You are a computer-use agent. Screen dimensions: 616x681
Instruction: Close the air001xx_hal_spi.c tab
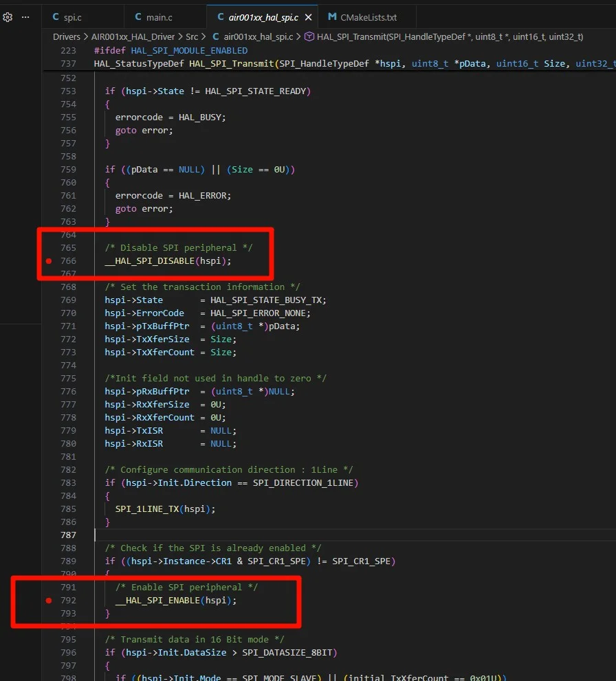pyautogui.click(x=309, y=17)
